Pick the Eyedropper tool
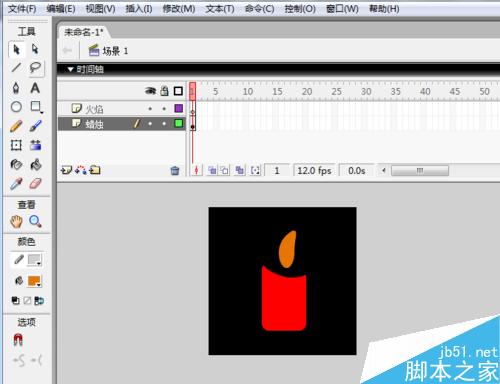Viewport: 500px width, 384px height. point(16,183)
